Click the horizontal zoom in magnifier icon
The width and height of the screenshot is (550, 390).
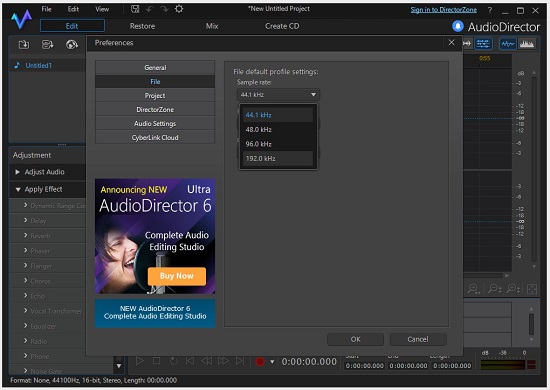(474, 289)
